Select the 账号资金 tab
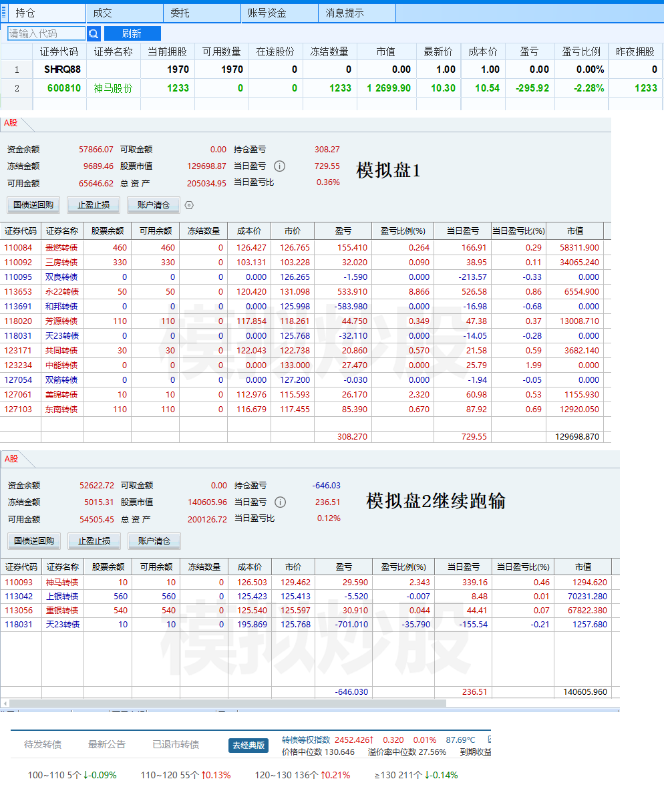Viewport: 672px width, 791px height. pos(267,13)
